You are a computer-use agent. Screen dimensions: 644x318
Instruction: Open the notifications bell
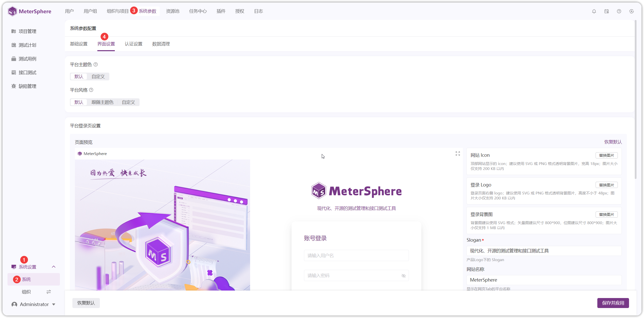(594, 11)
